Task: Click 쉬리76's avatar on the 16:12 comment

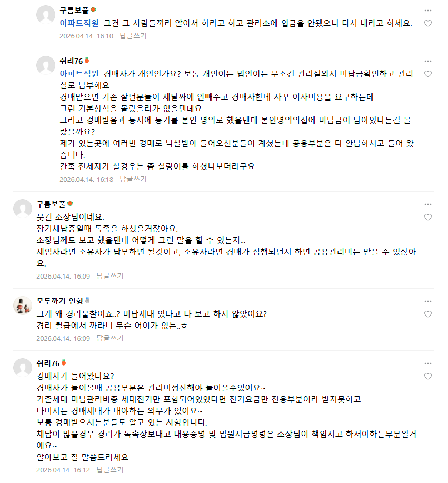Action: [x=23, y=368]
